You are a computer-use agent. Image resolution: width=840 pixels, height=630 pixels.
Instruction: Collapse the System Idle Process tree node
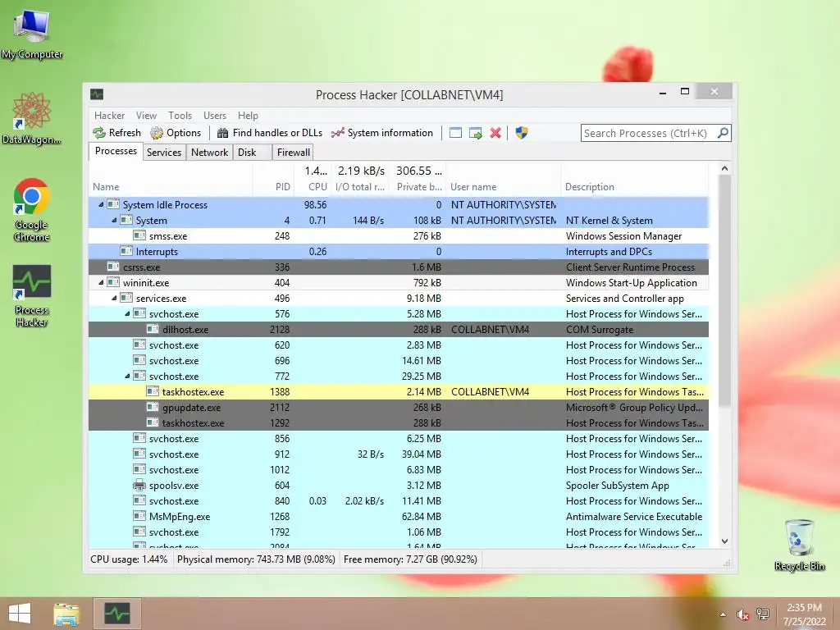click(x=101, y=204)
